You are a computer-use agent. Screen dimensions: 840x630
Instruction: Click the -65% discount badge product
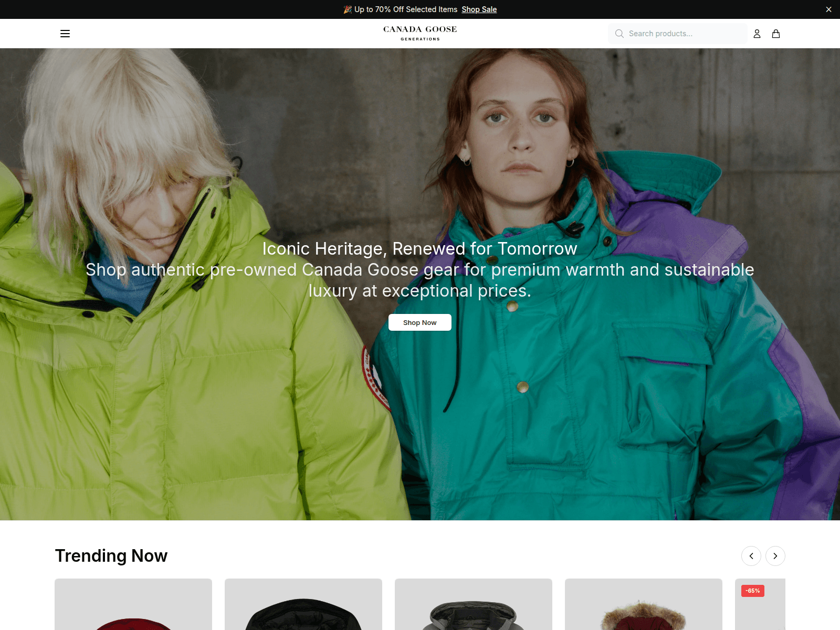(753, 591)
